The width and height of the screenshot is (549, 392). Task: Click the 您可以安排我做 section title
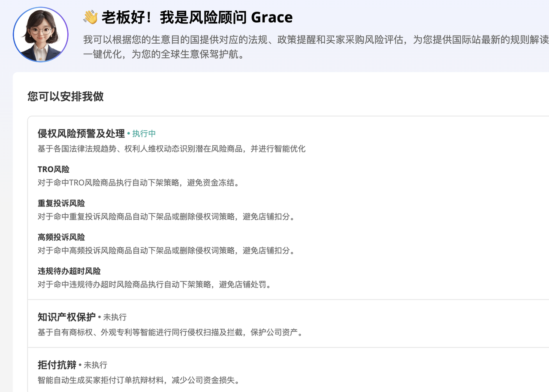pos(66,96)
